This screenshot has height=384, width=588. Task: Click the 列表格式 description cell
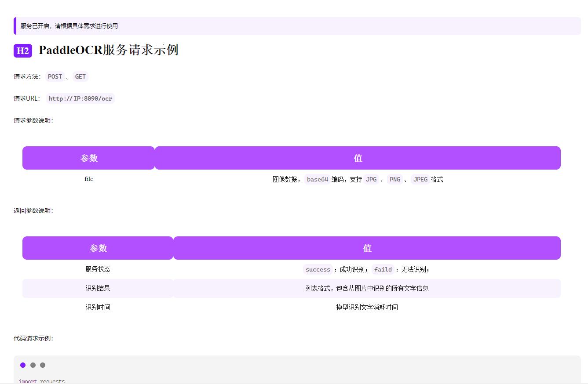[x=367, y=288]
